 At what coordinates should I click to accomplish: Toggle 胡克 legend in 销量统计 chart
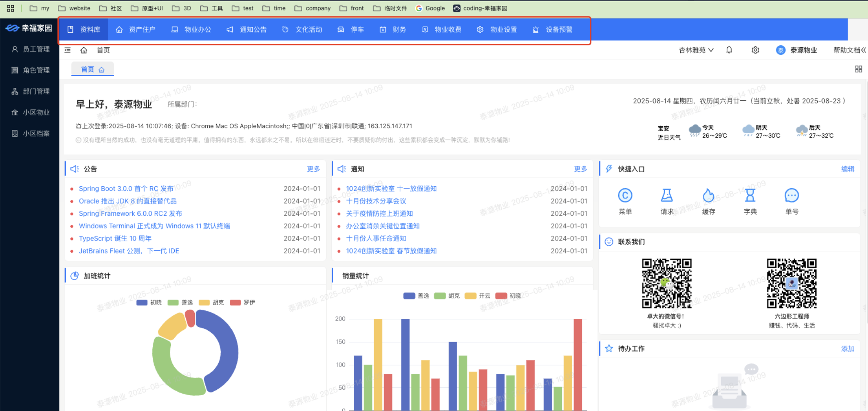click(447, 296)
